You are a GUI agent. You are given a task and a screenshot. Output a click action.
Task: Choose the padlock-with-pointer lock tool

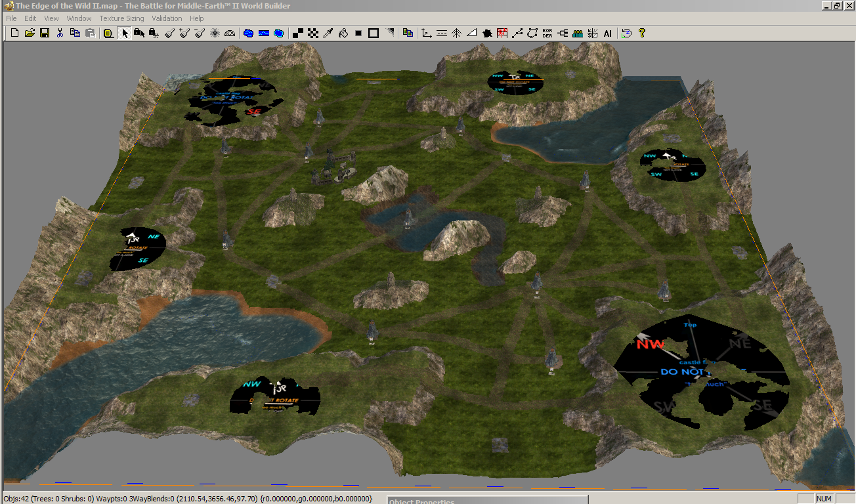[139, 33]
